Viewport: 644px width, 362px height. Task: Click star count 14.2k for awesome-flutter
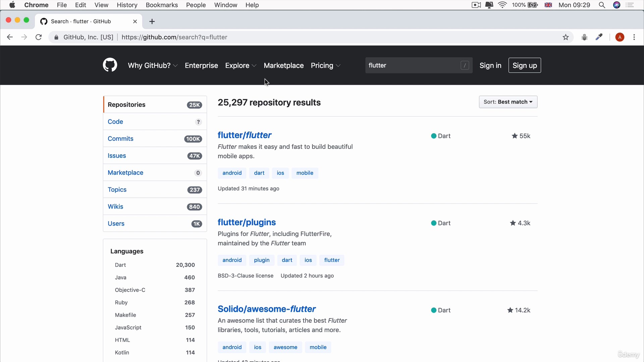[519, 310]
